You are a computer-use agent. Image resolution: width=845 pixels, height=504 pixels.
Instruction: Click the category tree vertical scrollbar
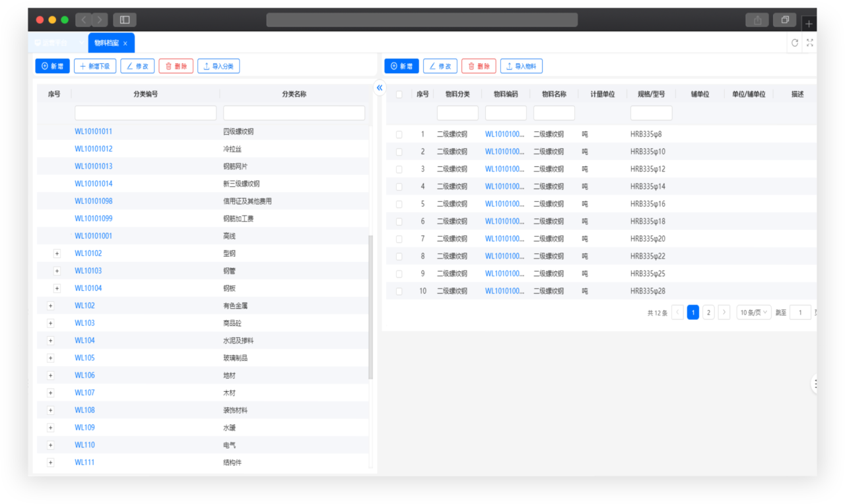(x=370, y=307)
